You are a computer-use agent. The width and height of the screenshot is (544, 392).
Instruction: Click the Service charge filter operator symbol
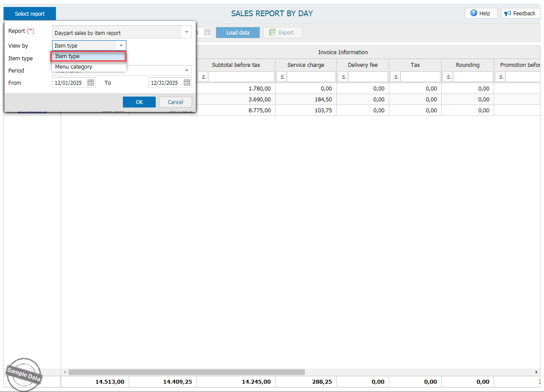click(282, 77)
